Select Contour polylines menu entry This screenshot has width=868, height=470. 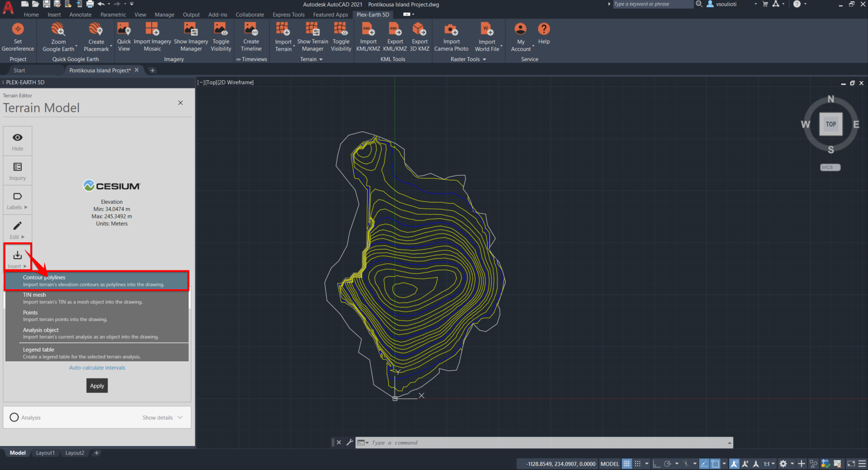point(97,281)
